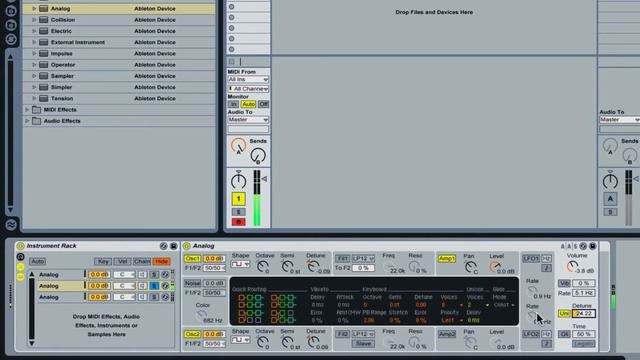Image resolution: width=640 pixels, height=360 pixels.
Task: Toggle the Osc2 oscillator switch
Action: click(192, 334)
